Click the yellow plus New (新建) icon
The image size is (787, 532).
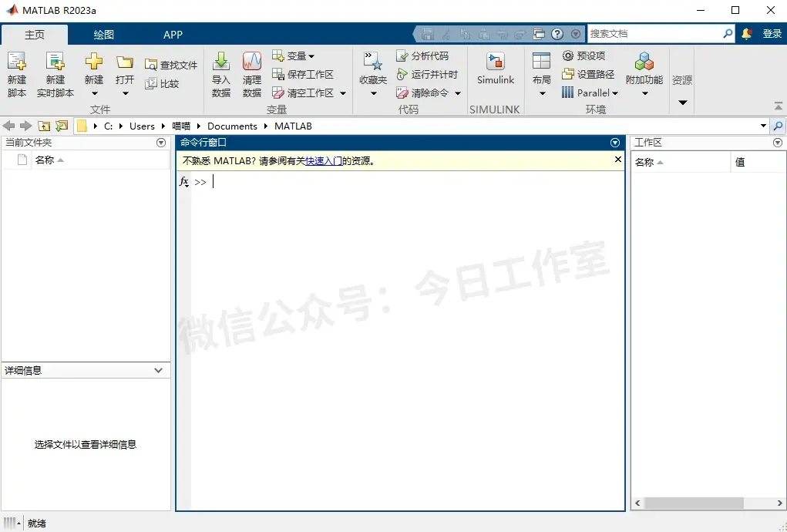tap(94, 62)
